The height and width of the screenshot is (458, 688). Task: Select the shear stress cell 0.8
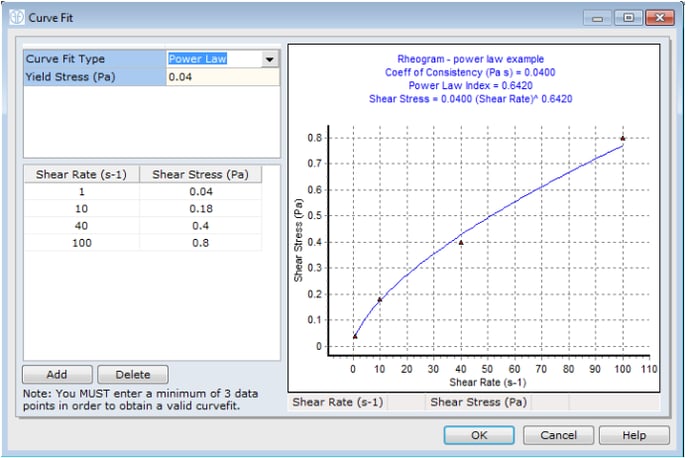pos(200,243)
